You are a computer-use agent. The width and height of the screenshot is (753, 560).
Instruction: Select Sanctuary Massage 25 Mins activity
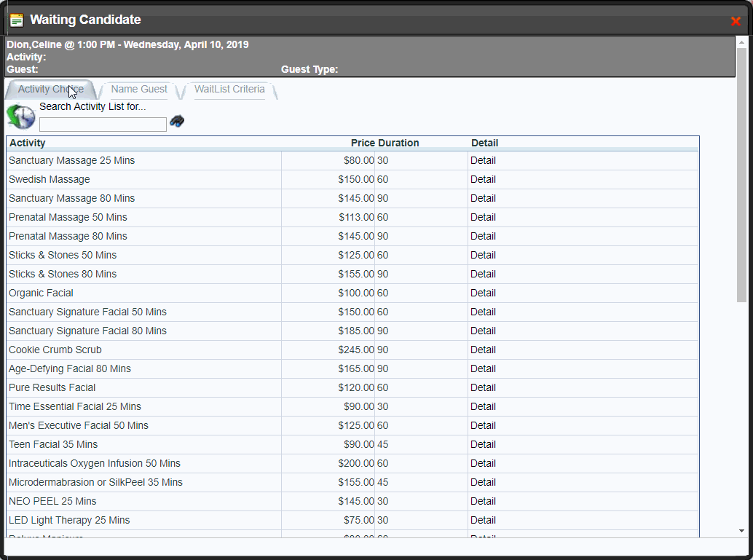[71, 160]
